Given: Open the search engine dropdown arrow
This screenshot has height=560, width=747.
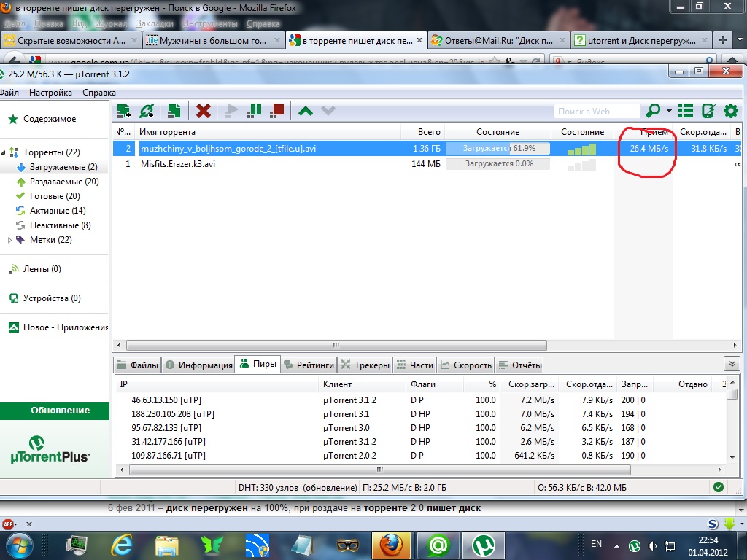Looking at the screenshot, I should point(668,112).
